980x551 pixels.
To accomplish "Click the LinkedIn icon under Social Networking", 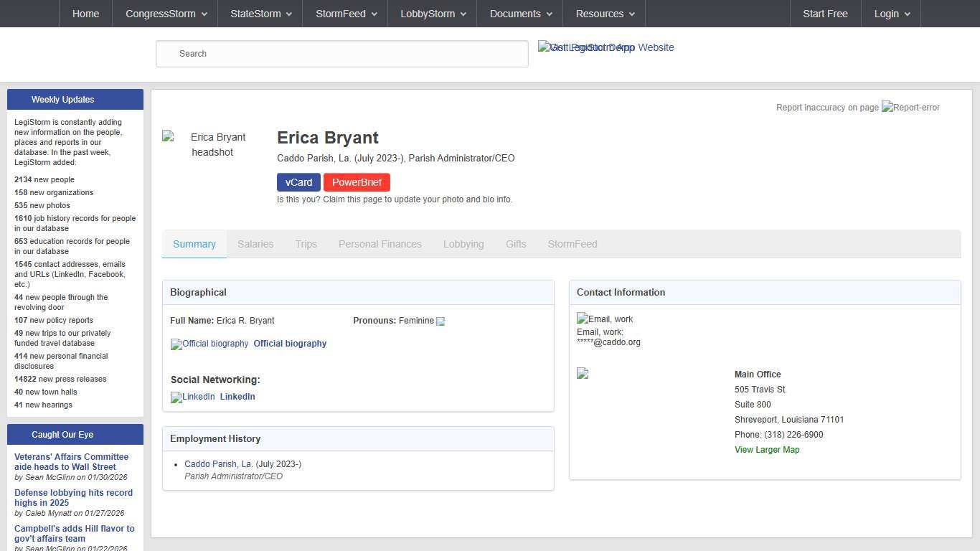I will coord(192,397).
